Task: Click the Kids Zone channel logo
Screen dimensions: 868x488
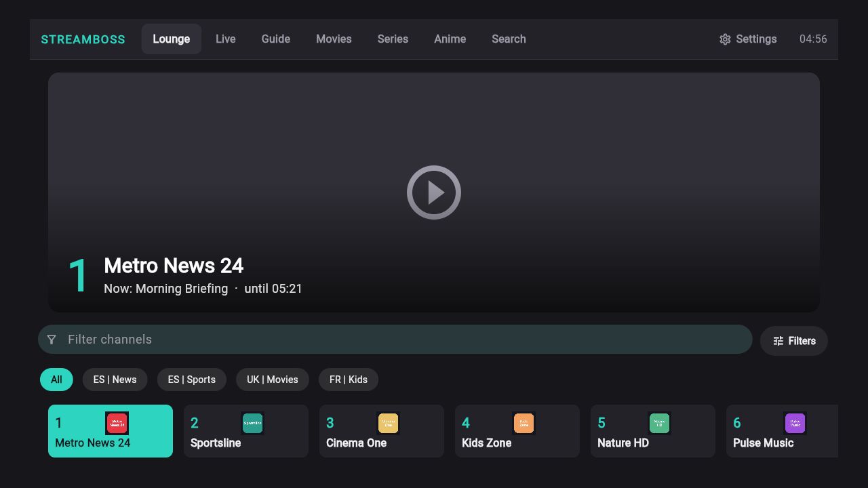Action: [524, 424]
